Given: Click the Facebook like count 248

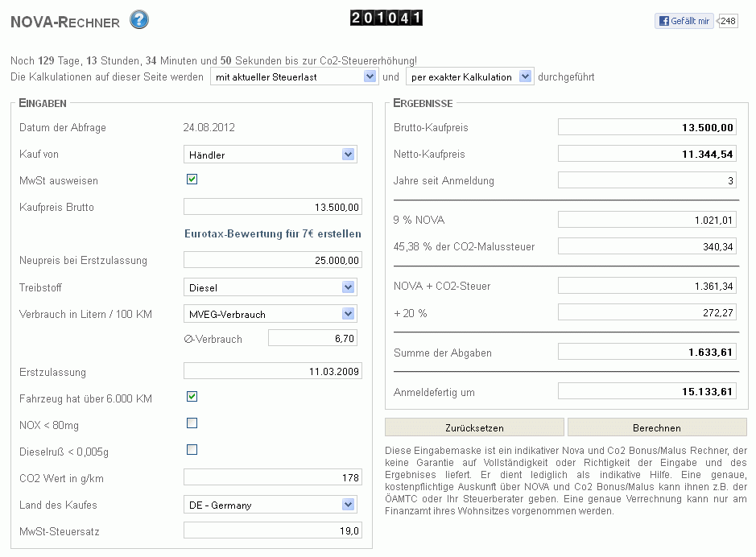Looking at the screenshot, I should (x=728, y=21).
